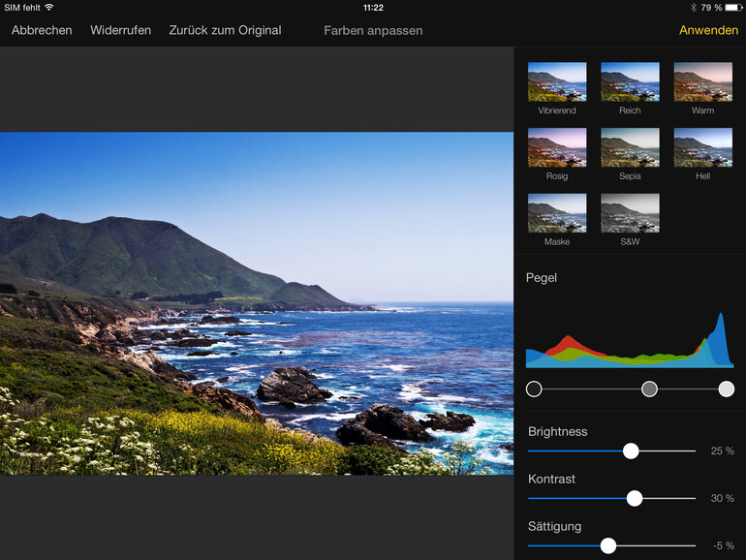Tap the Bluetooth status icon
Image resolution: width=746 pixels, height=560 pixels.
click(x=693, y=7)
